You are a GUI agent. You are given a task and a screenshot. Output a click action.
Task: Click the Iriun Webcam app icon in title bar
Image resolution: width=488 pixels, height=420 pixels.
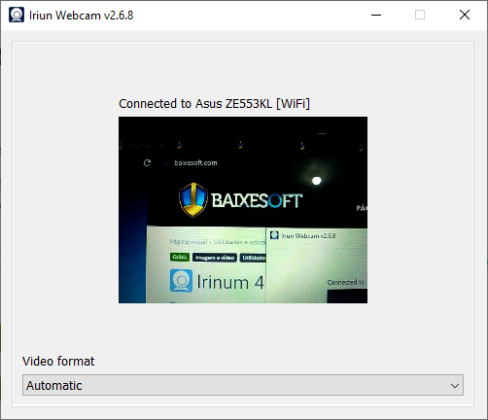pyautogui.click(x=16, y=15)
